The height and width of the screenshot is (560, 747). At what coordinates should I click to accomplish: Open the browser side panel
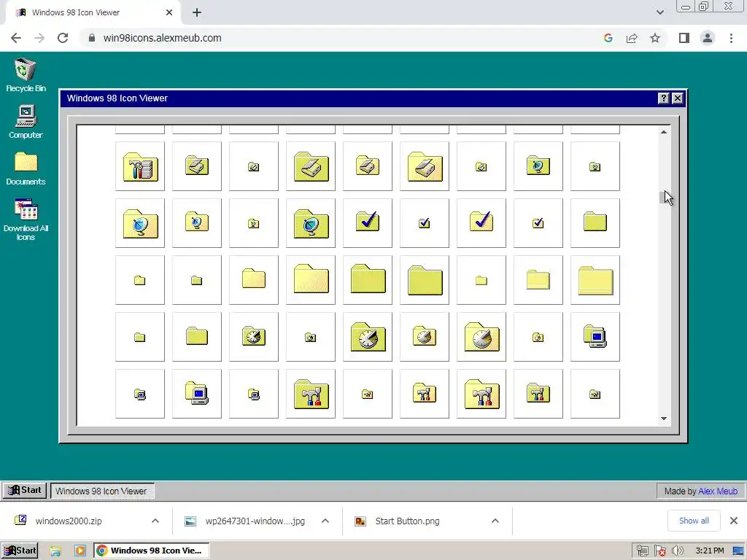[684, 38]
